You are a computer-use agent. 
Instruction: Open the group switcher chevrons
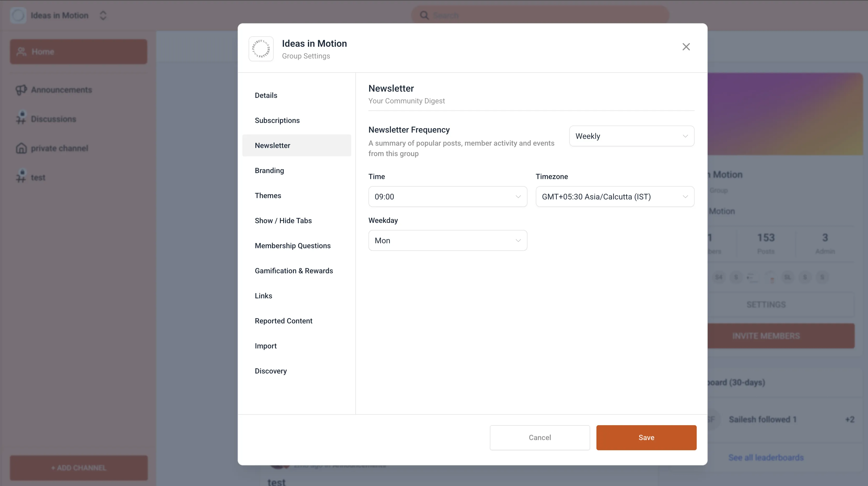[103, 15]
